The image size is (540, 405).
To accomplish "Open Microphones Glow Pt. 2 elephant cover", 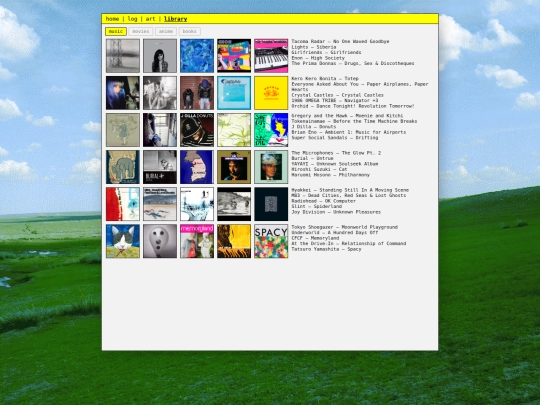I will click(x=123, y=167).
